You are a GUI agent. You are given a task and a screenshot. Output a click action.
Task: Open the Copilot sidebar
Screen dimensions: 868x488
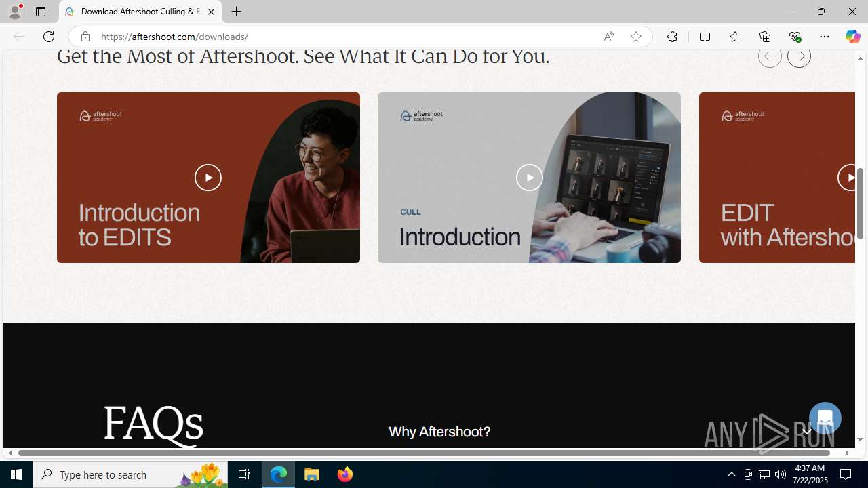point(852,37)
